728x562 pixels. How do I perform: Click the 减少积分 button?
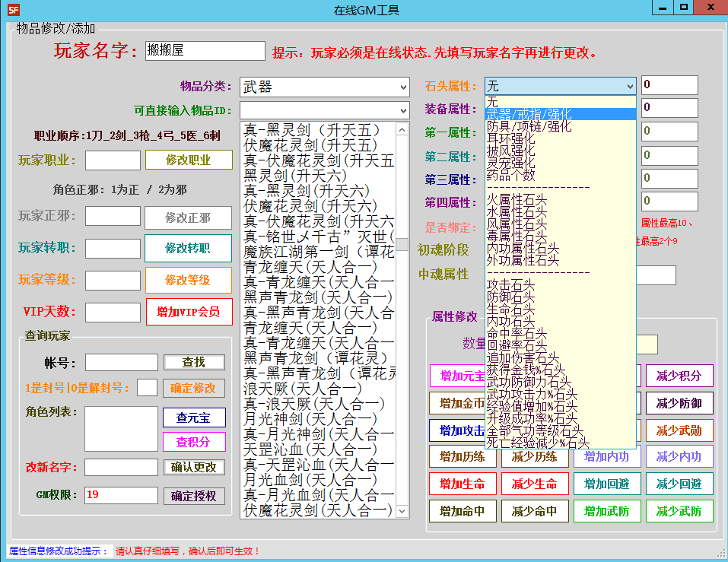point(679,376)
